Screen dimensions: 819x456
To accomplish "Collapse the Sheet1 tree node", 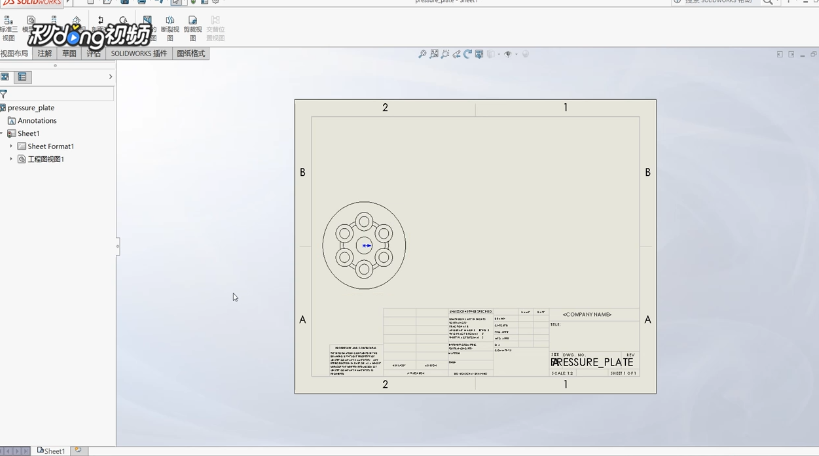I will tap(2, 133).
